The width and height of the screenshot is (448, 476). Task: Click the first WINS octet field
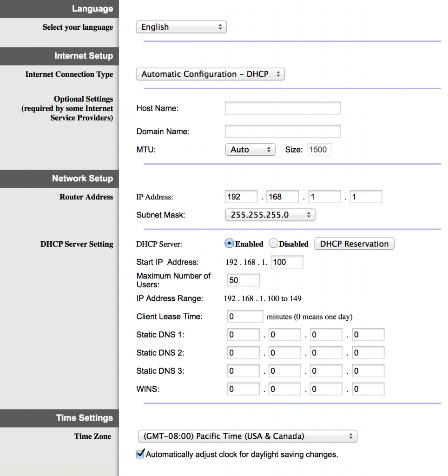point(243,389)
